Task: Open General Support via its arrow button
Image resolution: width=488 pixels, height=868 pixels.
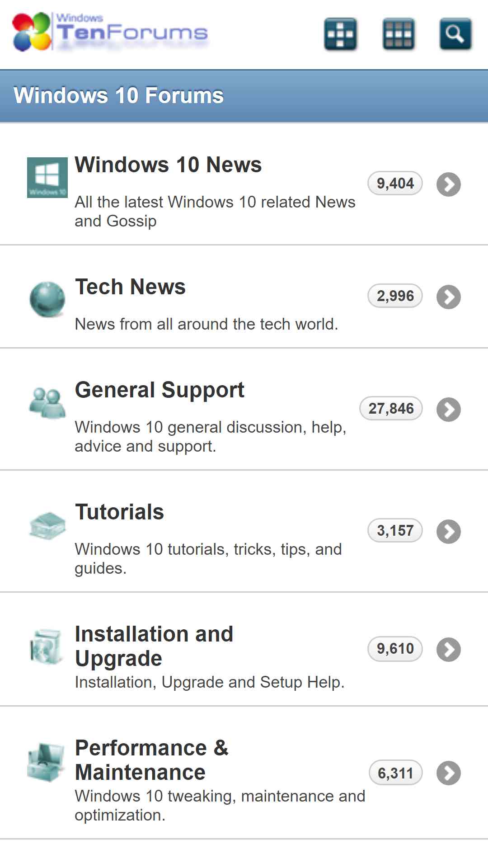Action: (449, 410)
